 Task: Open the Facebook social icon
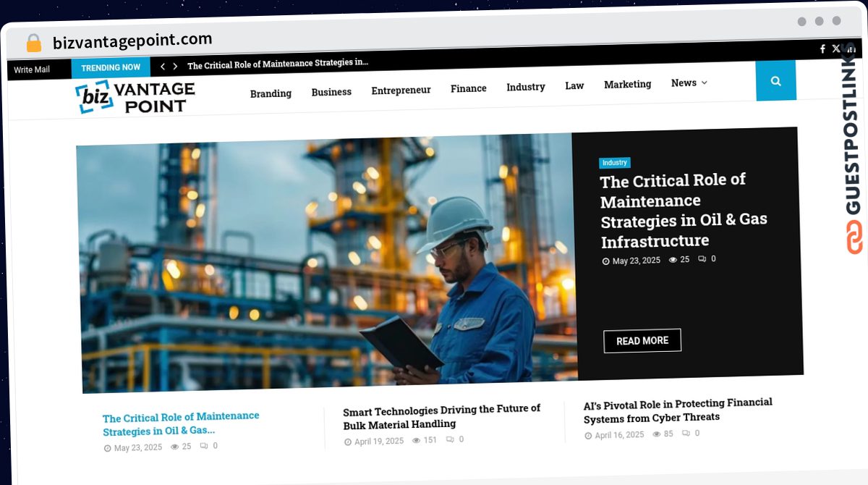(x=822, y=49)
